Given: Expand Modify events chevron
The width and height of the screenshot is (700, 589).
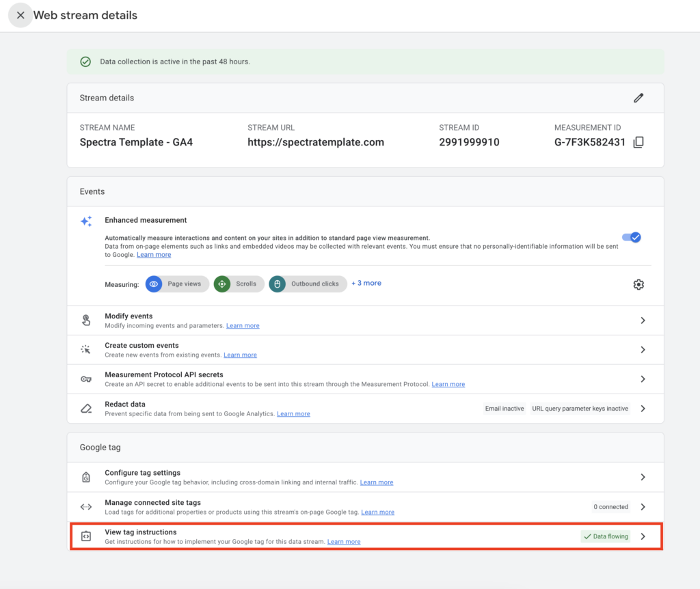Looking at the screenshot, I should 643,320.
